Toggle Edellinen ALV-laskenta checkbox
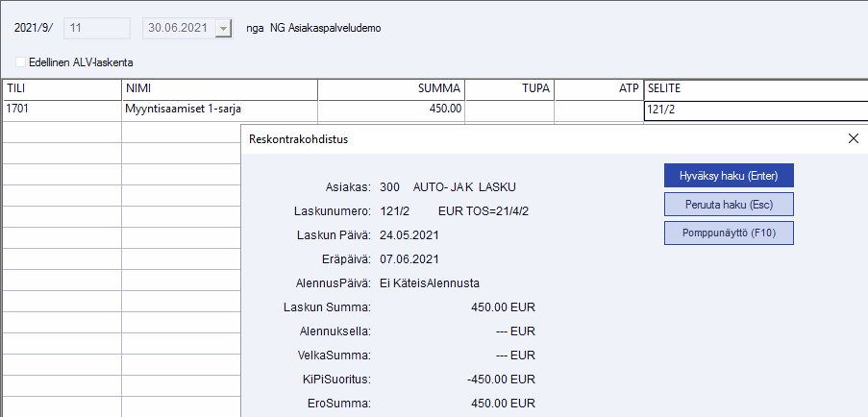 click(21, 61)
